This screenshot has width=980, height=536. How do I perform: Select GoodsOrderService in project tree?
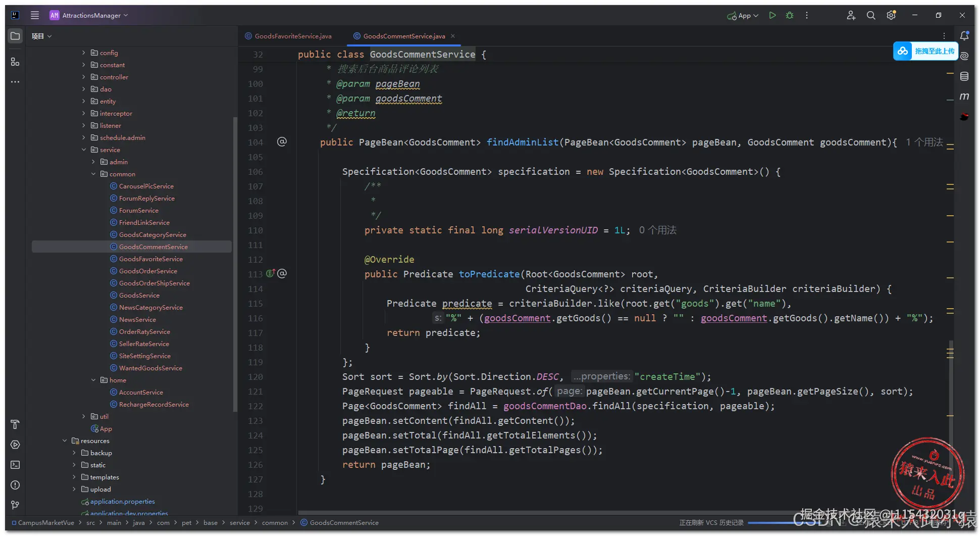tap(148, 271)
